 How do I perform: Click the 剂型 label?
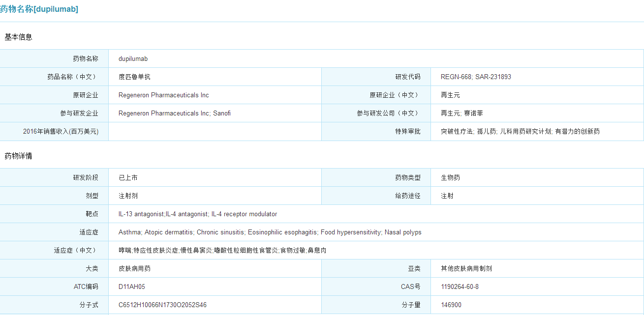click(92, 196)
